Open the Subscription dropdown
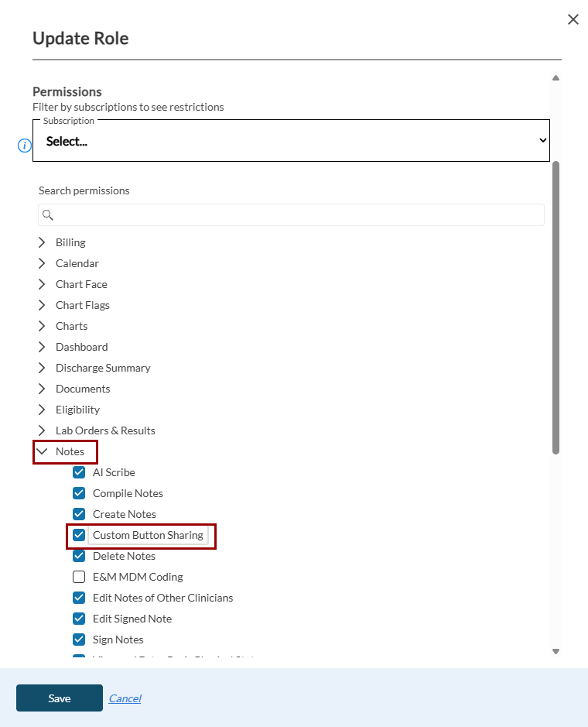This screenshot has width=588, height=727. [291, 141]
